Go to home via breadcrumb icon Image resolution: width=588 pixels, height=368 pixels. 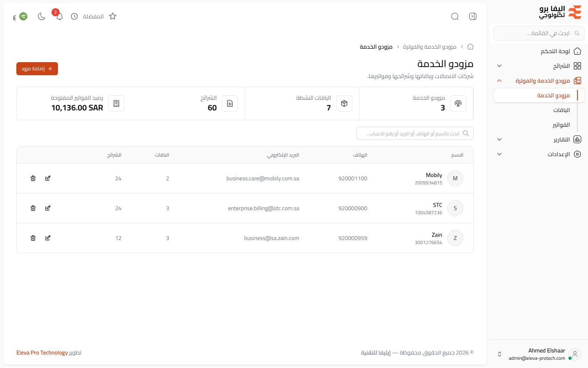coord(470,47)
